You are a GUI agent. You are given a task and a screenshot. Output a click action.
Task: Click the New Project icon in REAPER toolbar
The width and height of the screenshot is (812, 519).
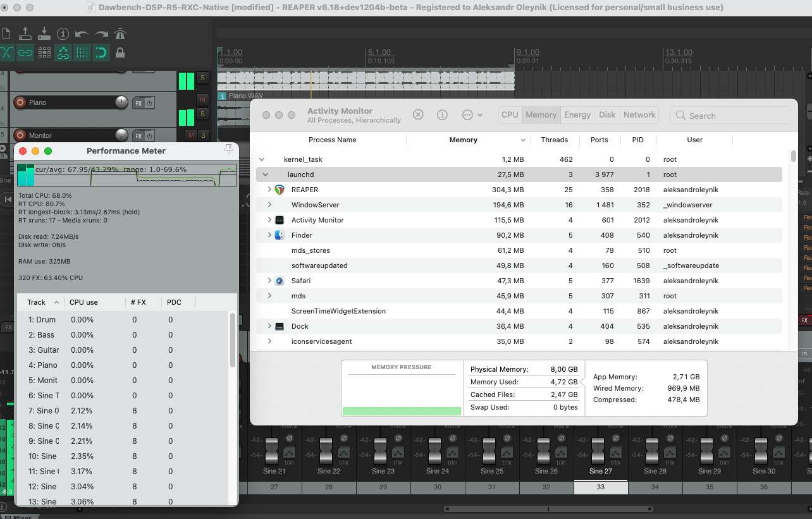[x=6, y=34]
